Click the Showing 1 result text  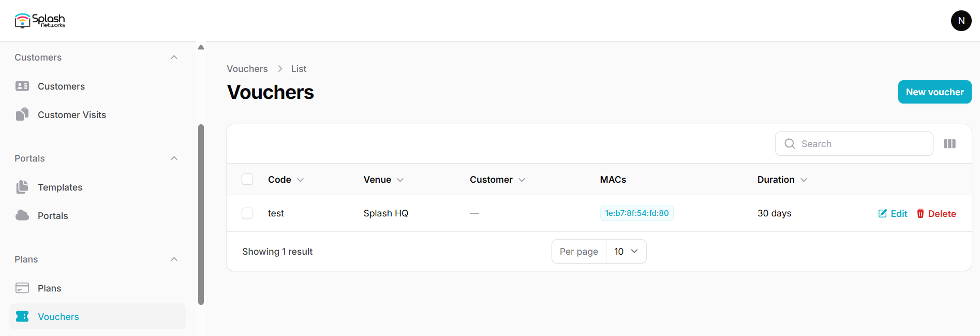pos(277,252)
